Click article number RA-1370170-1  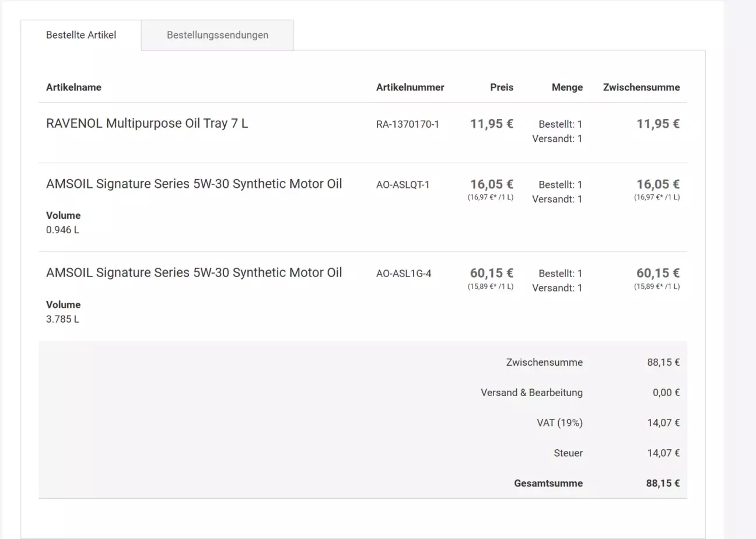[x=408, y=124]
